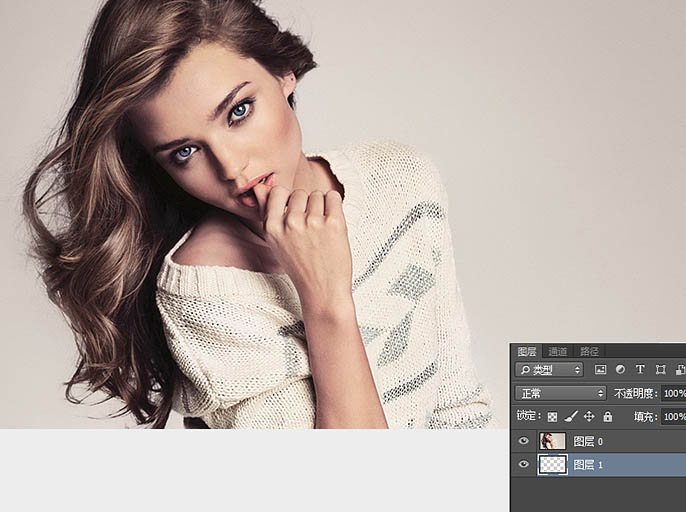Switch to the 通道 tab

coord(558,351)
